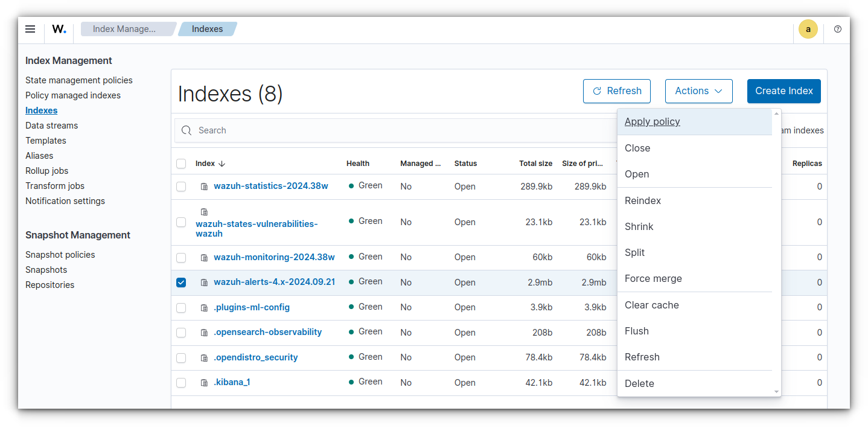Choose Refresh from the Actions menu list
The height and width of the screenshot is (428, 868).
click(x=694, y=357)
